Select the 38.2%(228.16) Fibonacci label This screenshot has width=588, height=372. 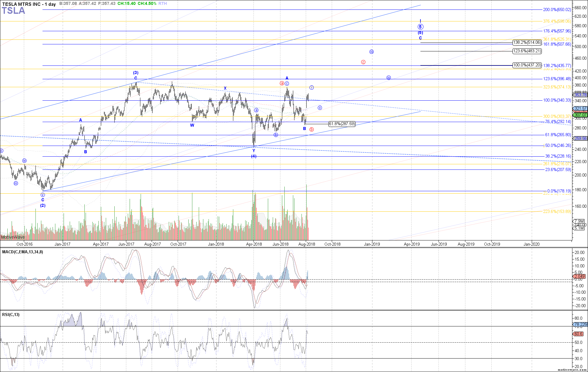coord(558,156)
